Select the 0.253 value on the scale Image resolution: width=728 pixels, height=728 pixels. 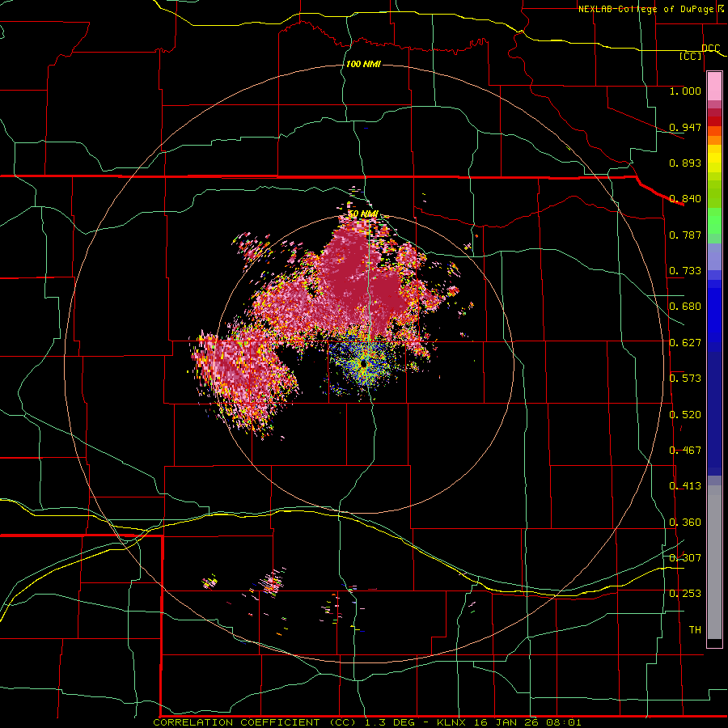click(685, 594)
